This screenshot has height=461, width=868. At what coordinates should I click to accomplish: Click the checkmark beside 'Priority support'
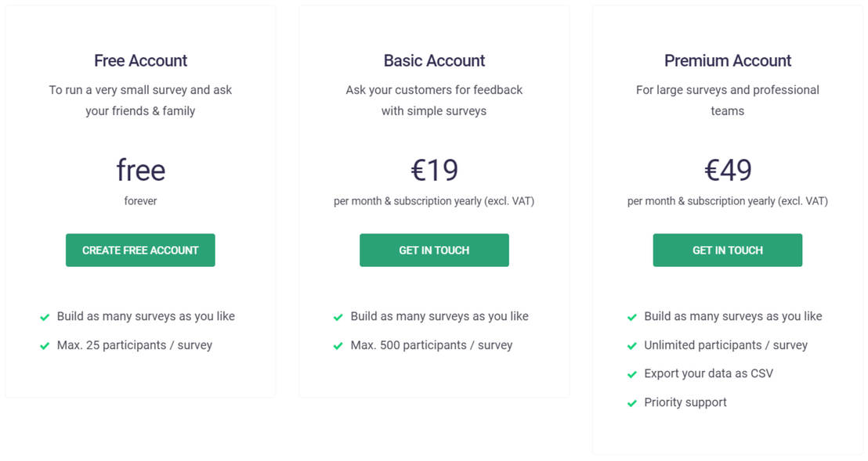(631, 402)
